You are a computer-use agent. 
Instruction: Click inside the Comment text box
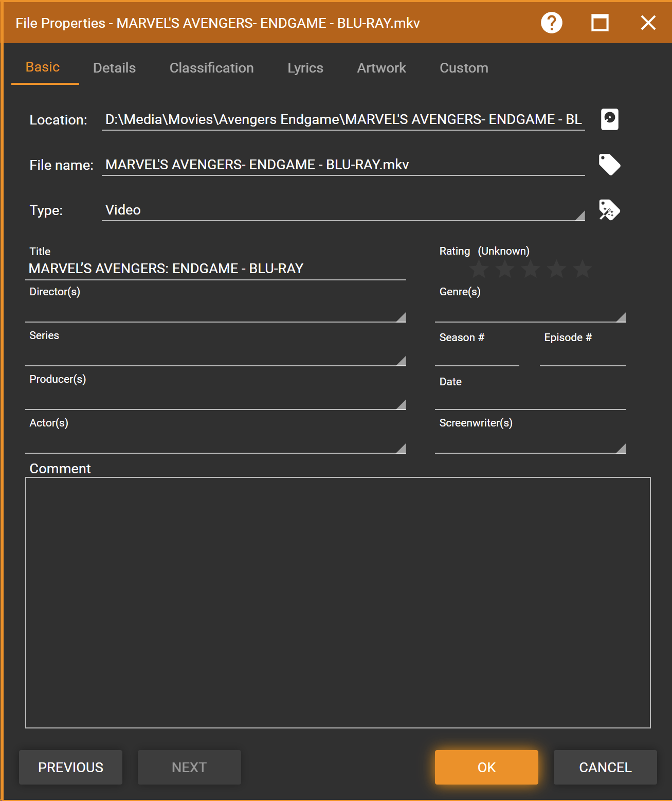click(x=338, y=602)
